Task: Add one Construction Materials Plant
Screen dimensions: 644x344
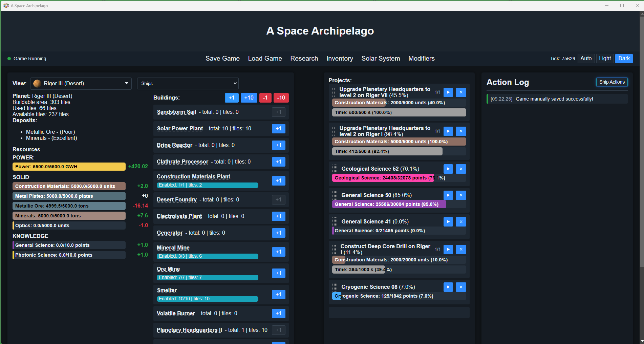Action: pyautogui.click(x=278, y=181)
